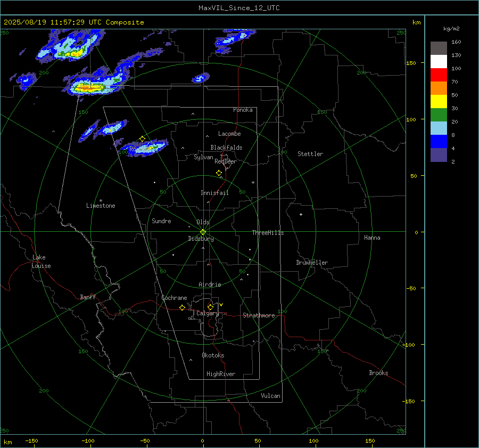Click the Cochrane town label
This screenshot has width=479, height=448.
point(174,298)
